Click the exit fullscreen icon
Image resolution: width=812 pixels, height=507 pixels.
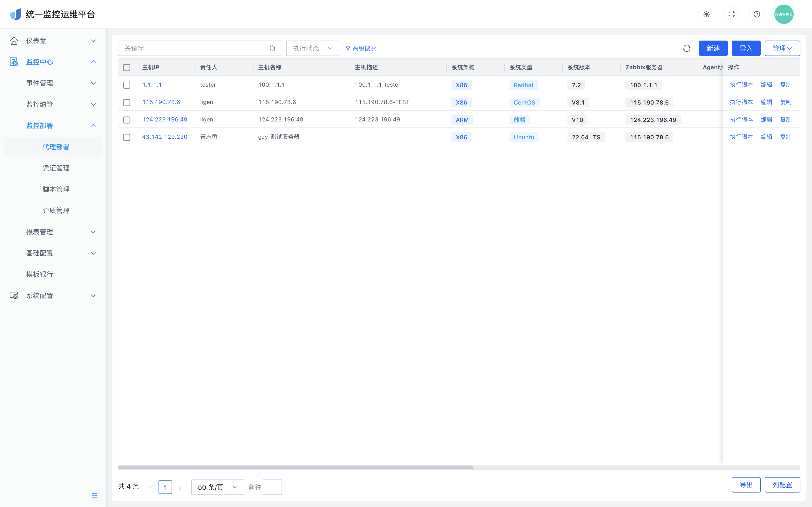732,14
